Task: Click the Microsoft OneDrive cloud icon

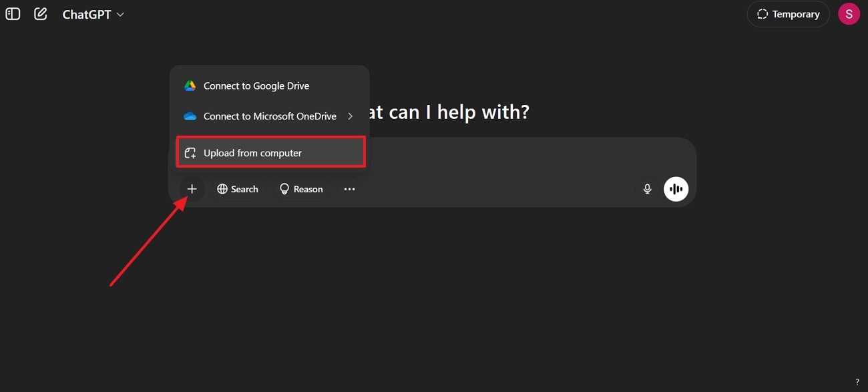Action: click(x=190, y=116)
